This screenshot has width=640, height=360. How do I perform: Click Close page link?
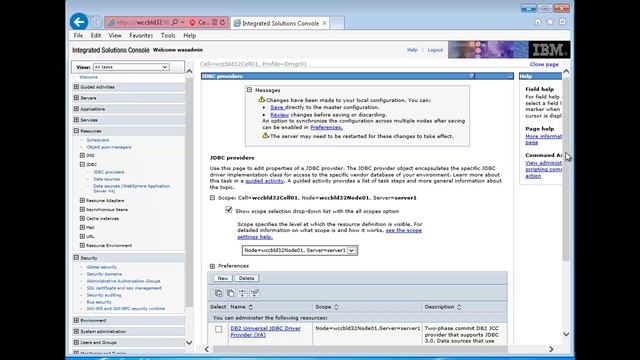tap(544, 64)
